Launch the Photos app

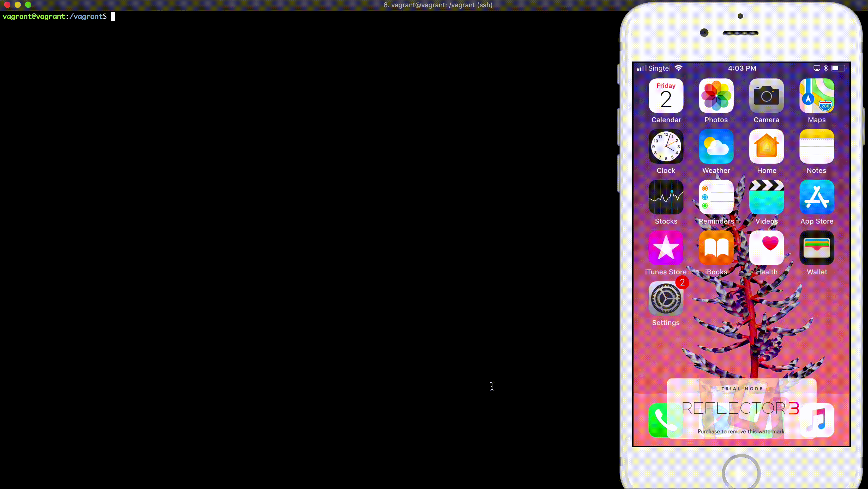coord(716,96)
